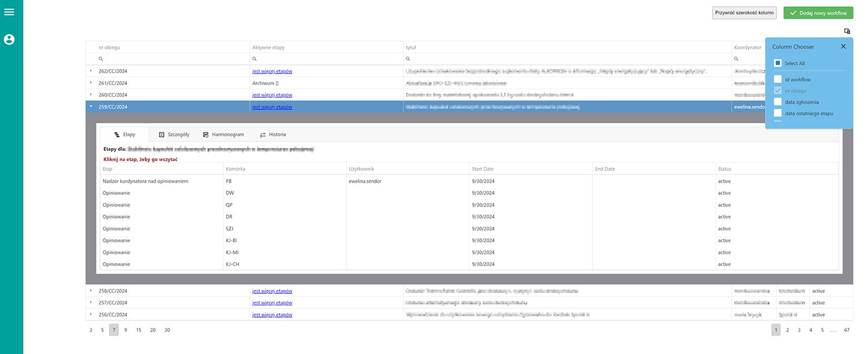Open jest więcej etapów link for 260/CC/2024
The height and width of the screenshot is (354, 868).
point(272,95)
